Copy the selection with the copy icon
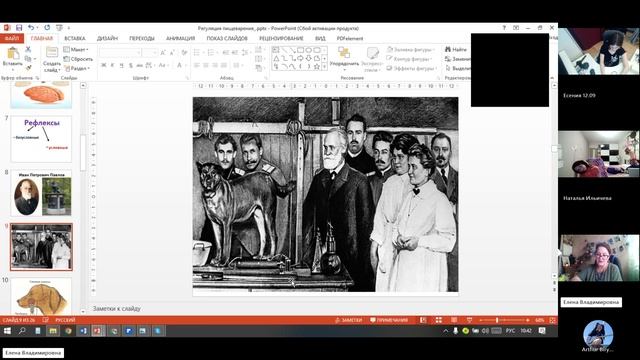640x360 pixels. point(28,59)
